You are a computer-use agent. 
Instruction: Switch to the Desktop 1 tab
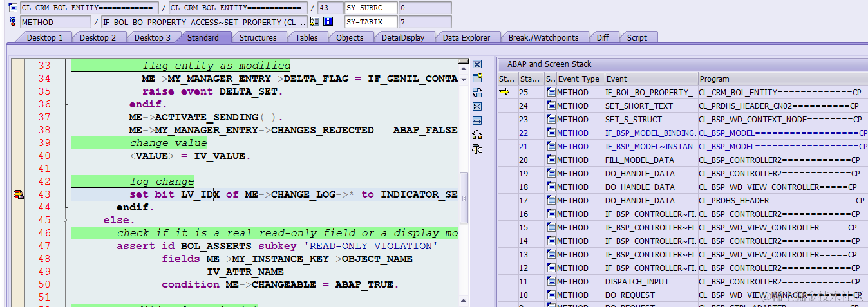point(44,37)
